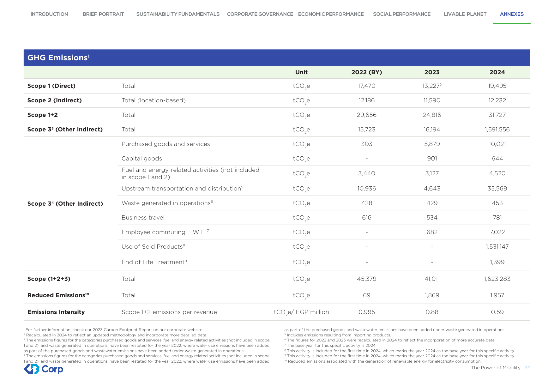
Task: Click The Power of Mobility footer text
Action: 496,368
